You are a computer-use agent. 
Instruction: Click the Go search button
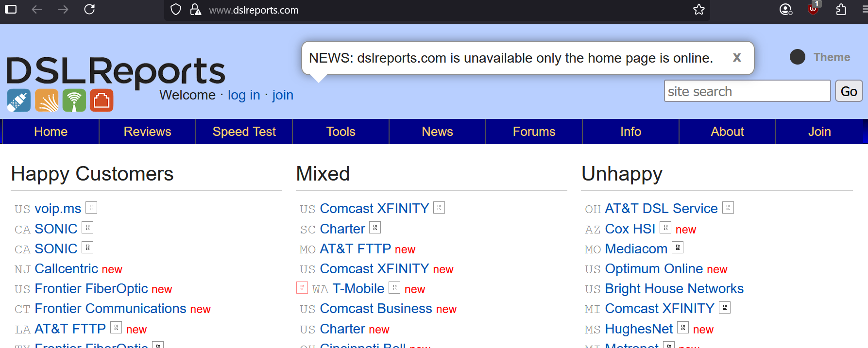(849, 91)
